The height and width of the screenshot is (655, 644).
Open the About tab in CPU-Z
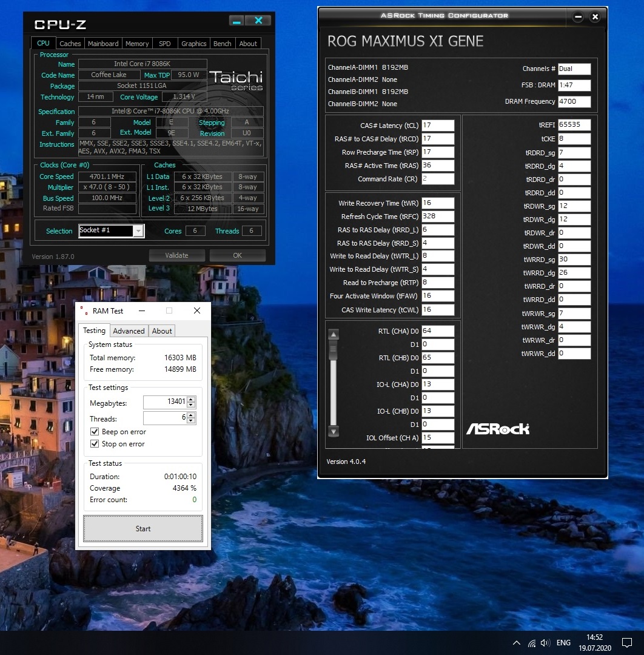point(248,44)
